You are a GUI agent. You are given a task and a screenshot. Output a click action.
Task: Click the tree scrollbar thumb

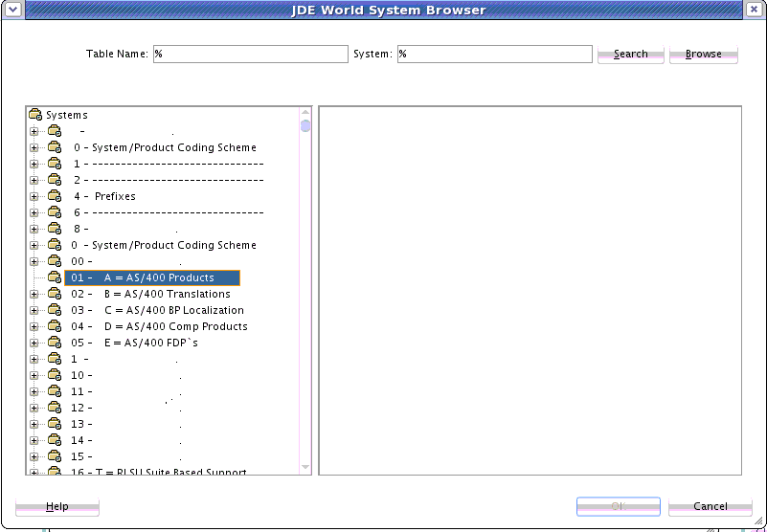[305, 126]
